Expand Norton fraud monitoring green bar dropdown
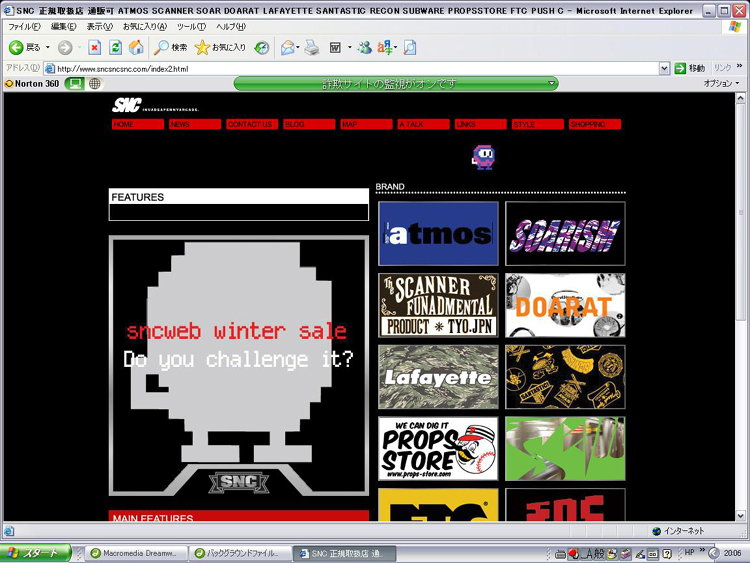Image resolution: width=750 pixels, height=563 pixels. (551, 83)
